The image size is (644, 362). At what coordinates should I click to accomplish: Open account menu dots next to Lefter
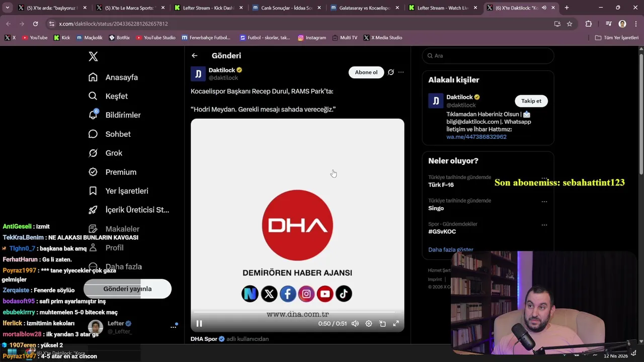click(x=173, y=327)
